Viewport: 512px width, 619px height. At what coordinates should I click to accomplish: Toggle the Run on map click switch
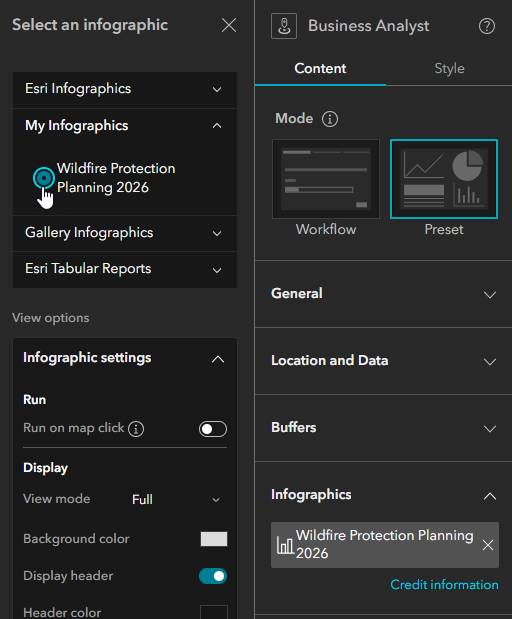213,429
